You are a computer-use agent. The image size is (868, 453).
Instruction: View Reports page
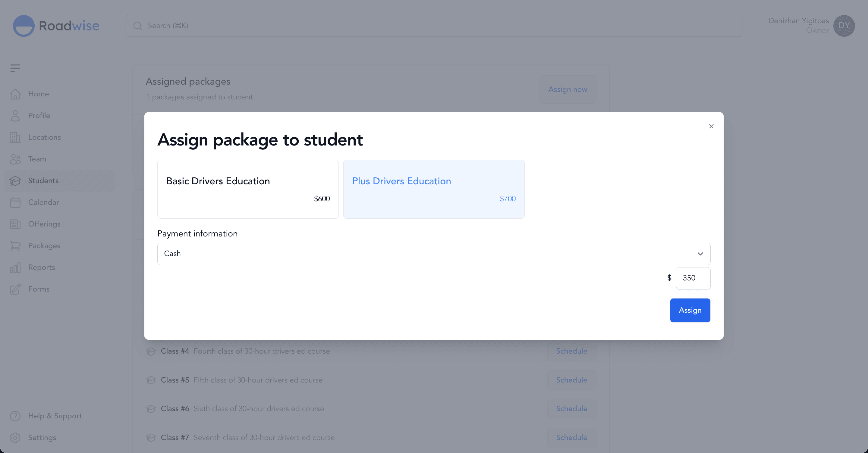coord(60,268)
